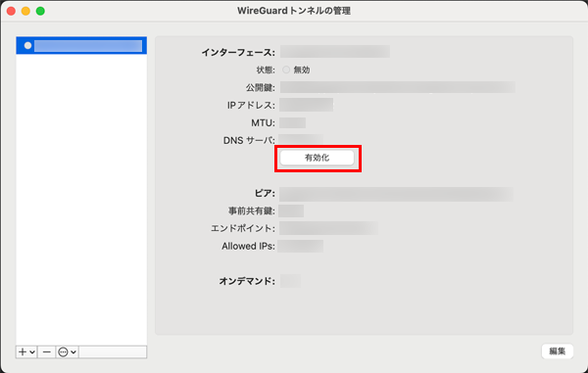
Task: Click the エンドポイント label
Action: 243,228
